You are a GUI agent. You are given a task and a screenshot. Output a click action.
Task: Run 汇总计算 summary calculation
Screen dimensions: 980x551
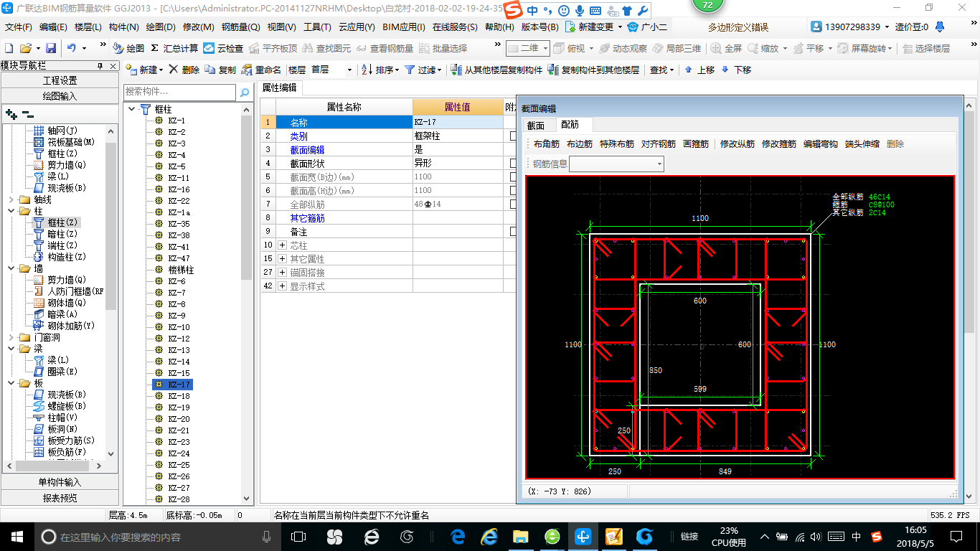coord(174,48)
